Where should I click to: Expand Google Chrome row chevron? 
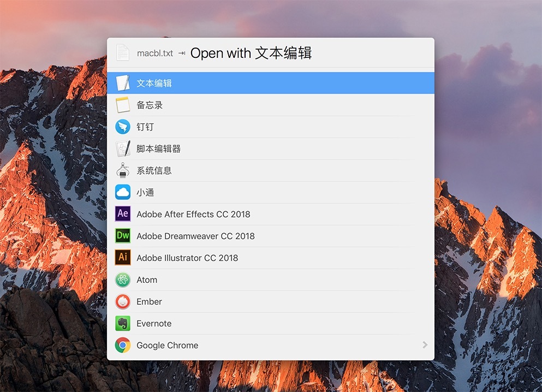pyautogui.click(x=425, y=345)
